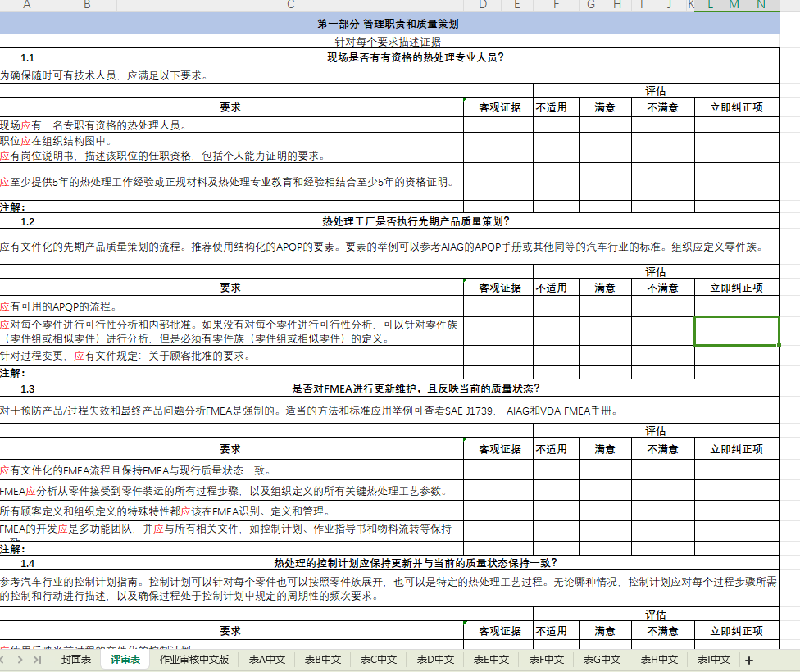Open the 表E中文 sheet tab

491,660
